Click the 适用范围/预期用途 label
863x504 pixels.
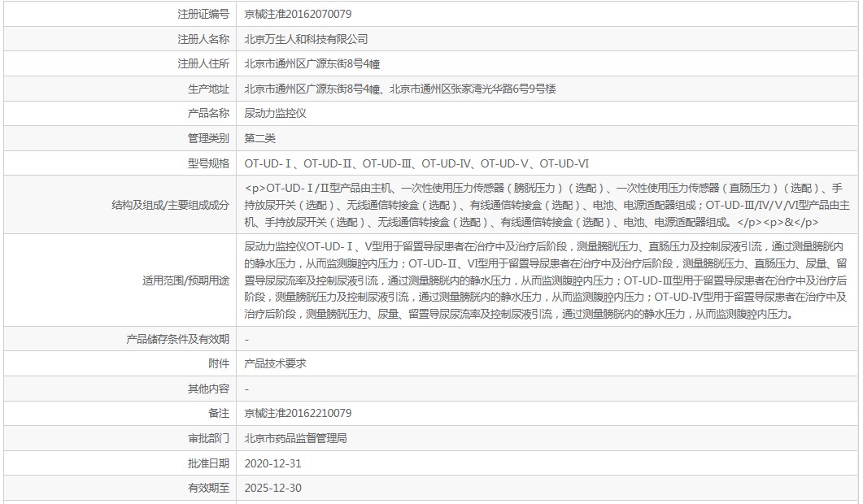coord(185,280)
